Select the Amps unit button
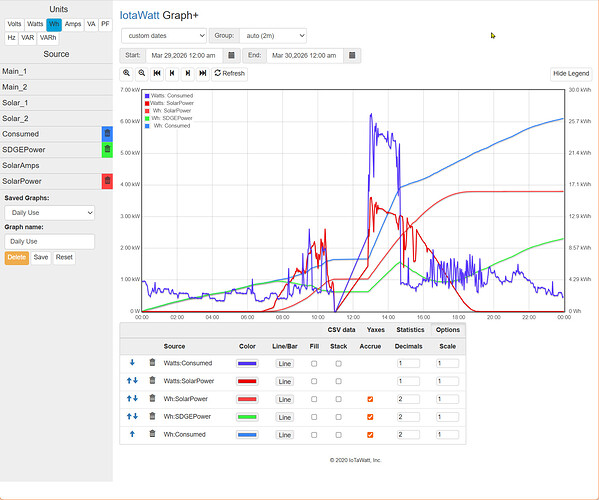 pyautogui.click(x=73, y=24)
